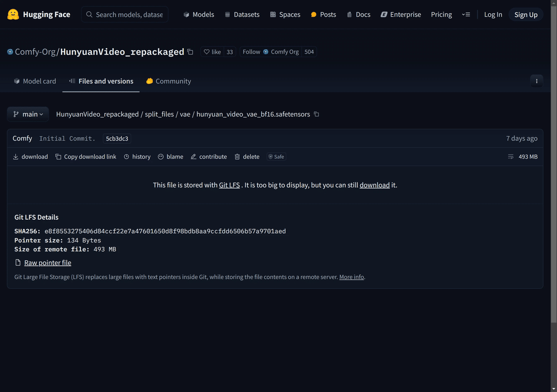Image resolution: width=557 pixels, height=392 pixels.
Task: Open the Models page
Action: coord(199,14)
